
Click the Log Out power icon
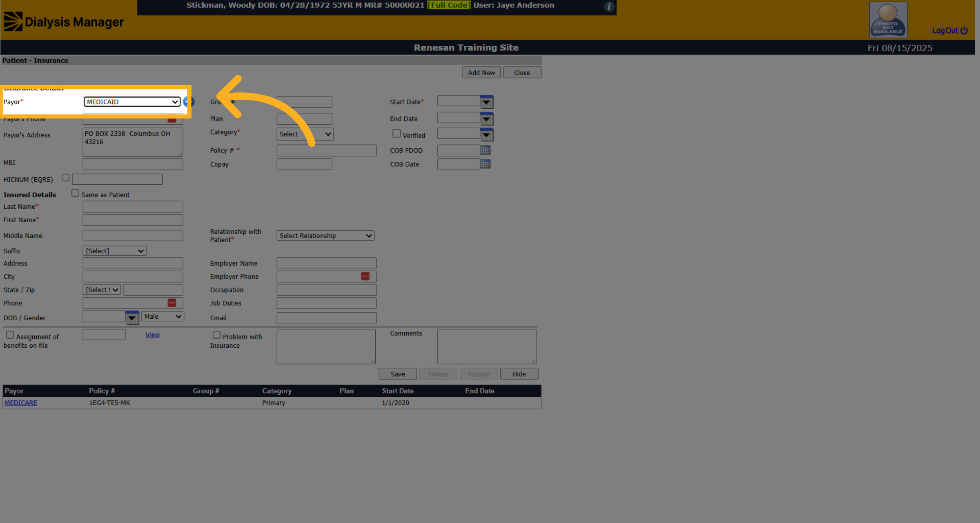pos(964,30)
